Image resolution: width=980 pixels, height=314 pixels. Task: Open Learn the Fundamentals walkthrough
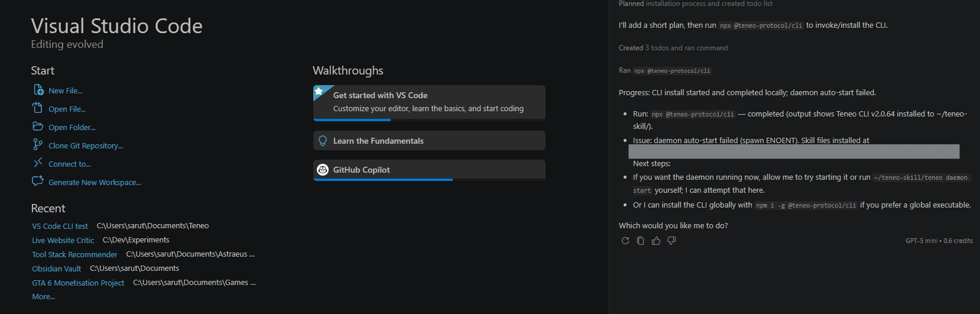[x=429, y=141]
